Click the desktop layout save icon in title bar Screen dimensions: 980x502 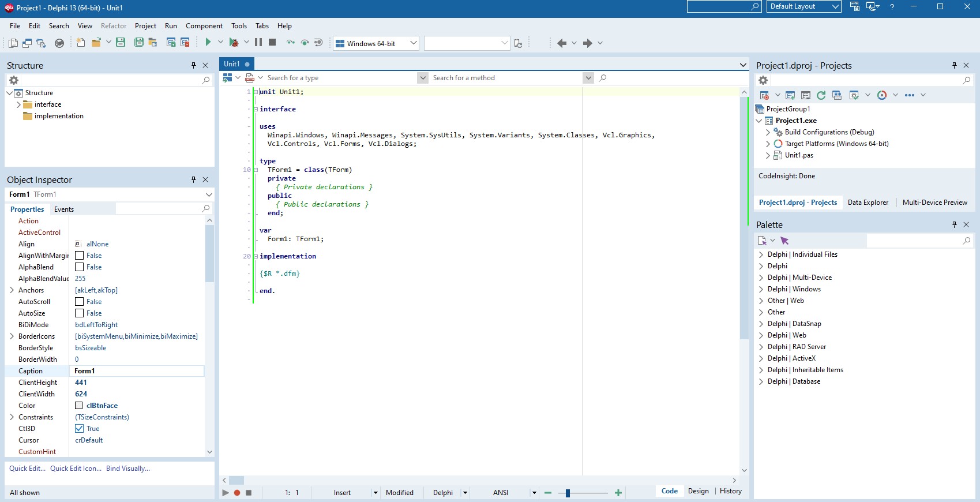point(855,6)
